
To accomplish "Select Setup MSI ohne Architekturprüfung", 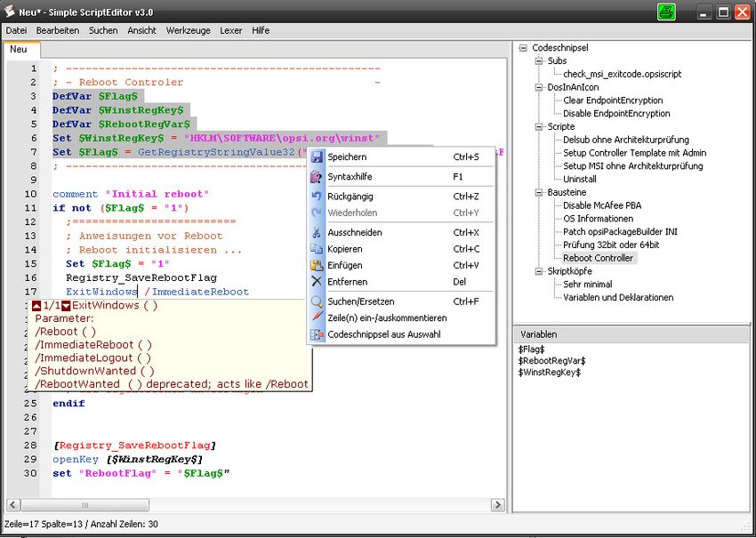I will tap(632, 166).
